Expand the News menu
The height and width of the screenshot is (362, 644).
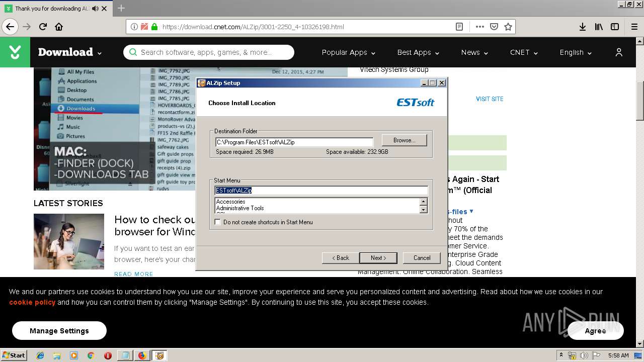click(474, 52)
